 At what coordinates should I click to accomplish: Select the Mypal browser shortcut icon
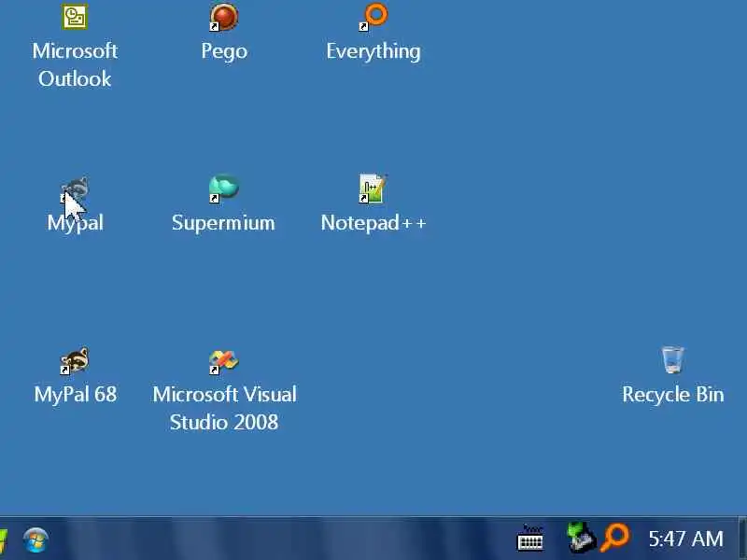point(76,189)
